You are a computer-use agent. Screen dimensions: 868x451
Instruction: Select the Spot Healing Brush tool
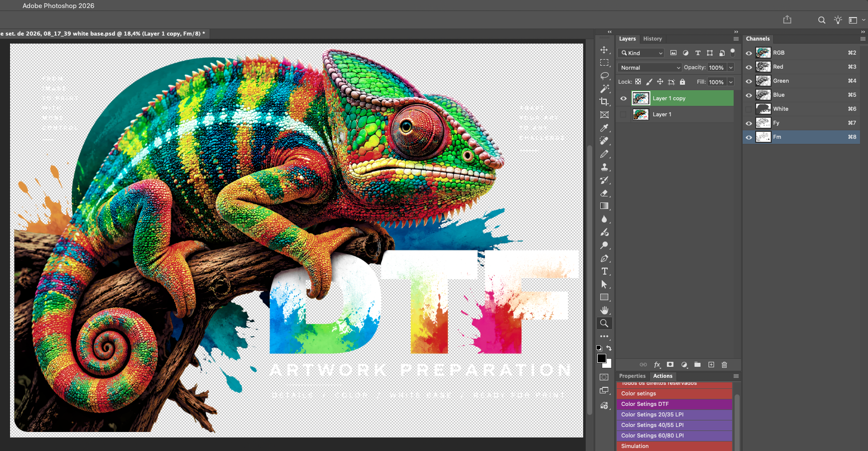click(x=604, y=141)
